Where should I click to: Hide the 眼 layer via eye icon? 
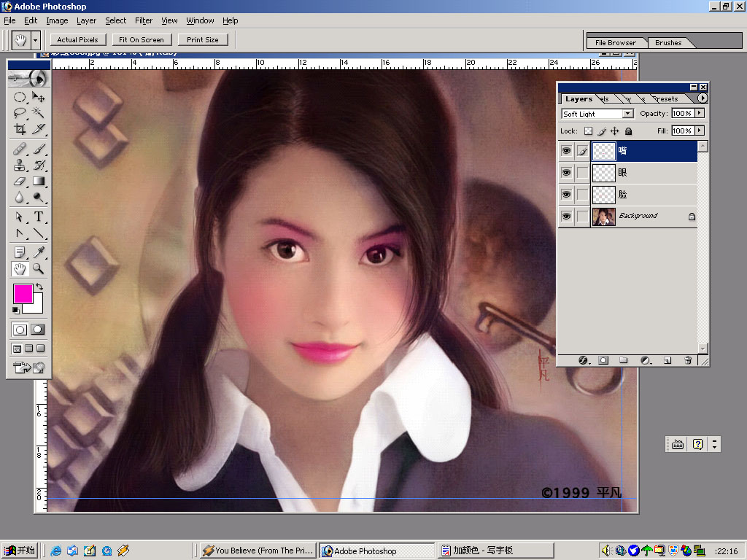click(566, 172)
